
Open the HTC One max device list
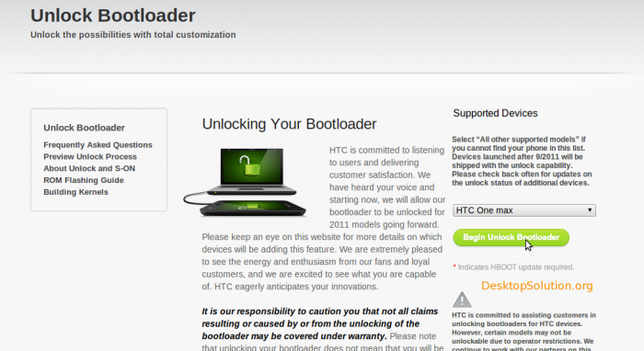tap(524, 210)
